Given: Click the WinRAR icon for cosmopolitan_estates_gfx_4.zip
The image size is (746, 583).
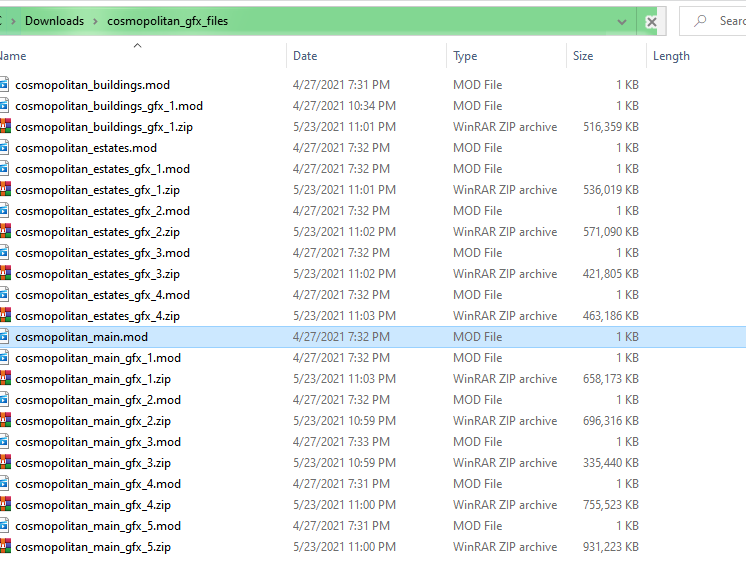Looking at the screenshot, I should (x=5, y=316).
